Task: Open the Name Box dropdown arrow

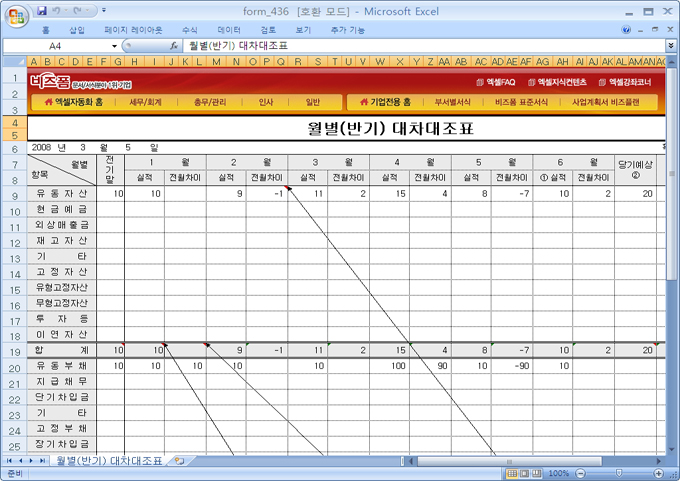Action: (x=115, y=46)
